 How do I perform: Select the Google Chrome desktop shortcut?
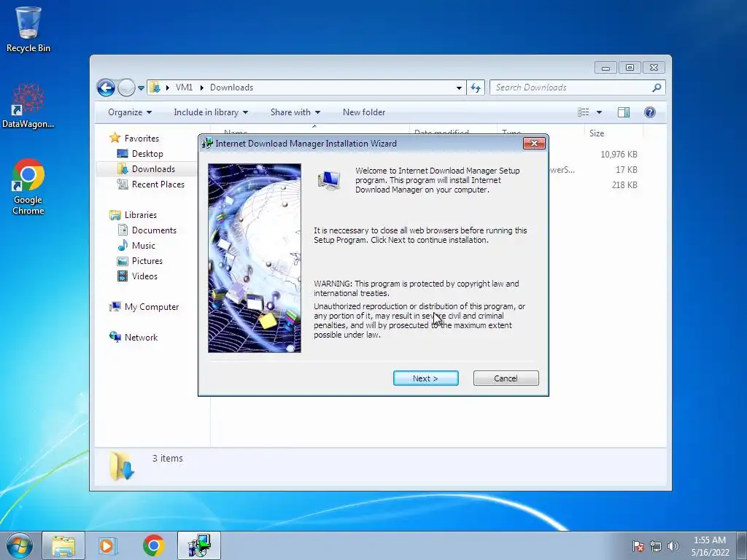point(28,187)
